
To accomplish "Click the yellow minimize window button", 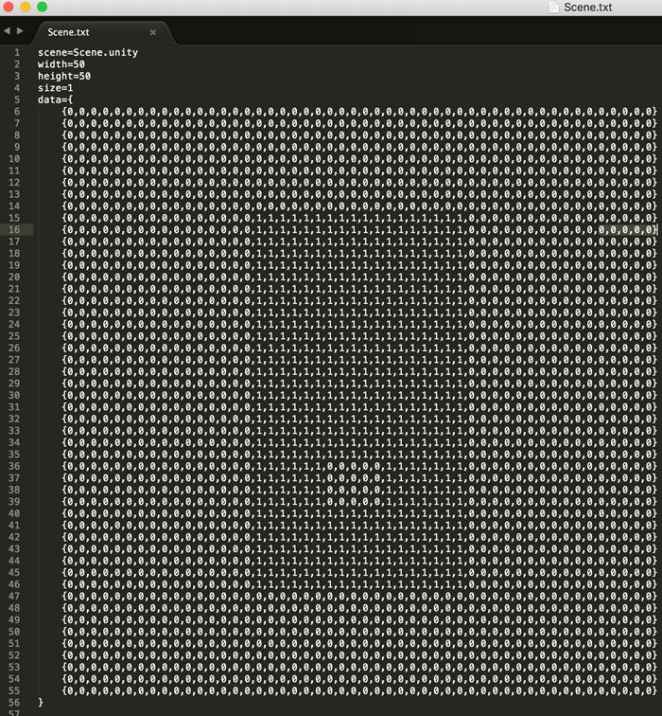I will [x=26, y=7].
